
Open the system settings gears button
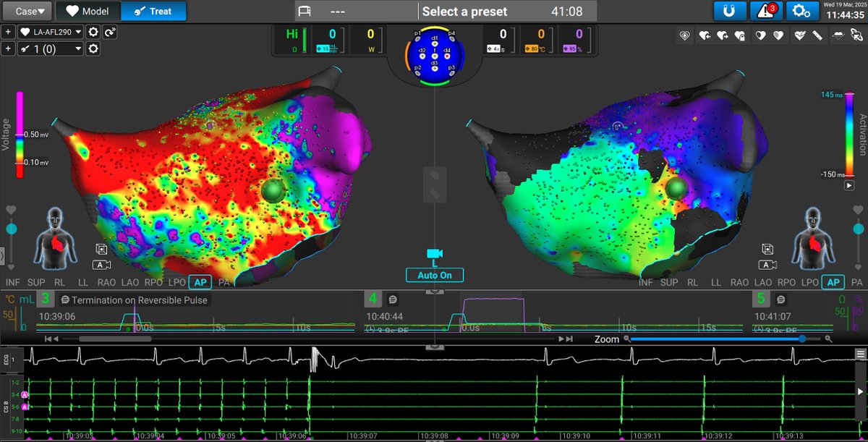point(801,11)
